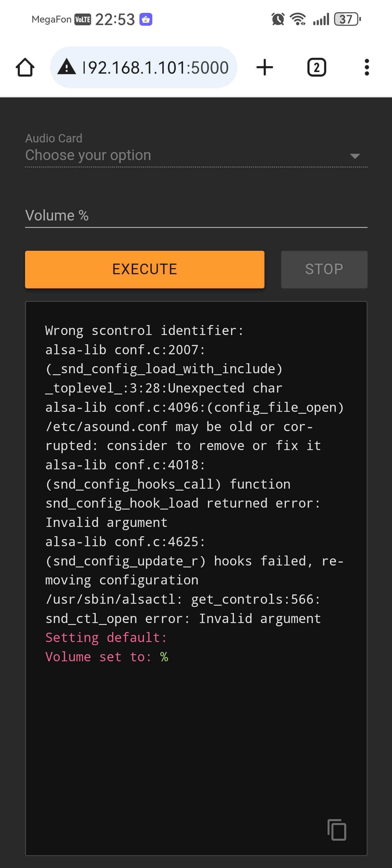Image resolution: width=392 pixels, height=868 pixels.
Task: Open the tab switcher showing 2 tabs
Action: (316, 68)
